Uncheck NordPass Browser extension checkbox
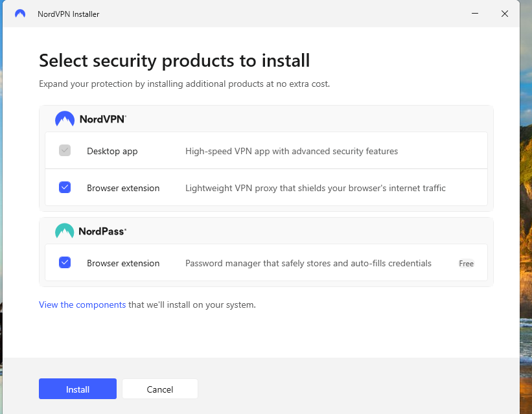Viewport: 532px width, 414px height. pos(65,262)
